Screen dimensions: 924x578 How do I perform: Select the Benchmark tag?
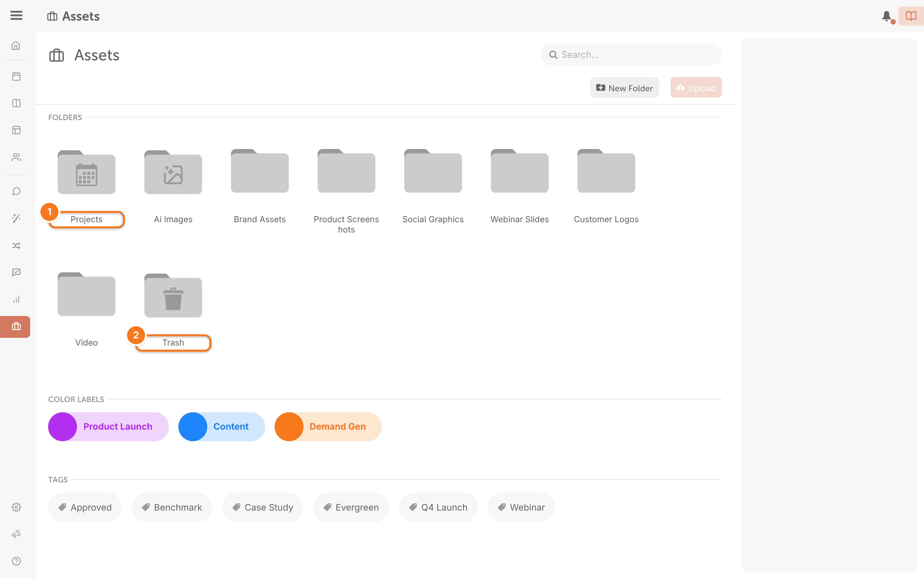pos(172,507)
